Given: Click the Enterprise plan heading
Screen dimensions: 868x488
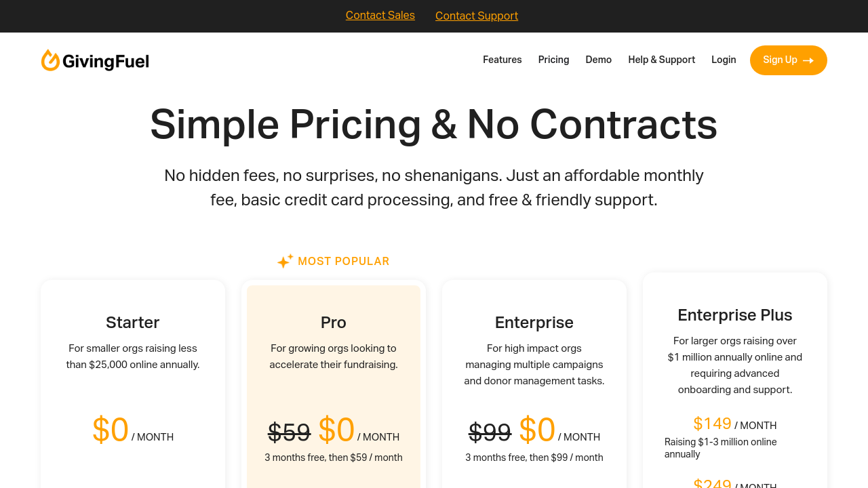Looking at the screenshot, I should point(534,323).
